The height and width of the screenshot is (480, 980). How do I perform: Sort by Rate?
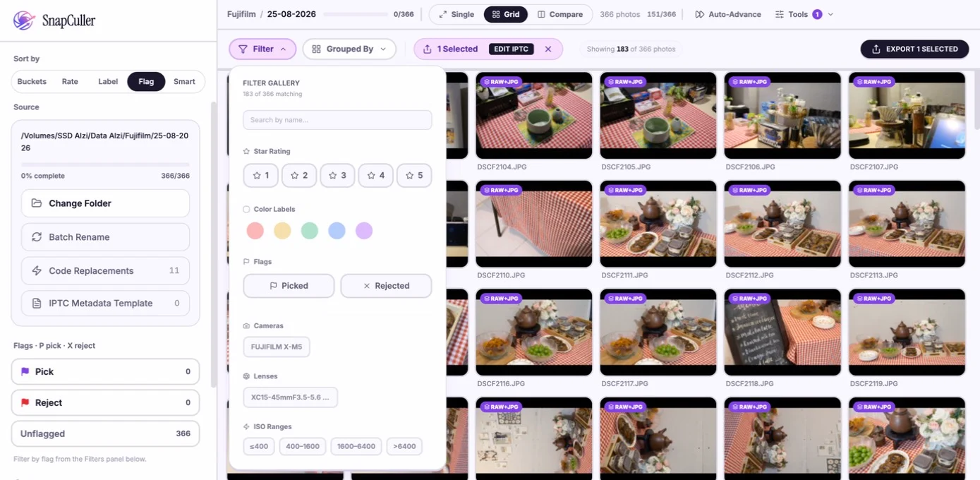click(70, 82)
